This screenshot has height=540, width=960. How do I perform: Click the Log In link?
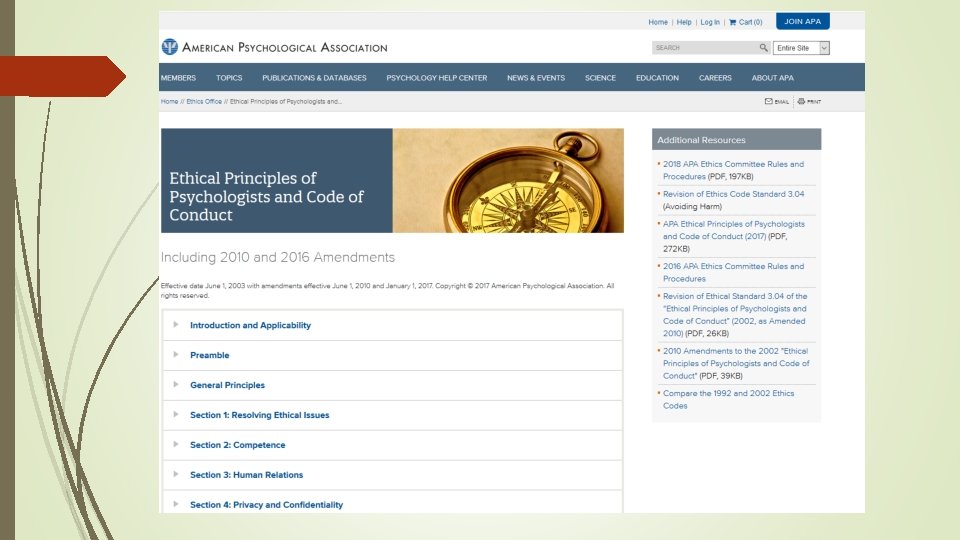[x=710, y=22]
